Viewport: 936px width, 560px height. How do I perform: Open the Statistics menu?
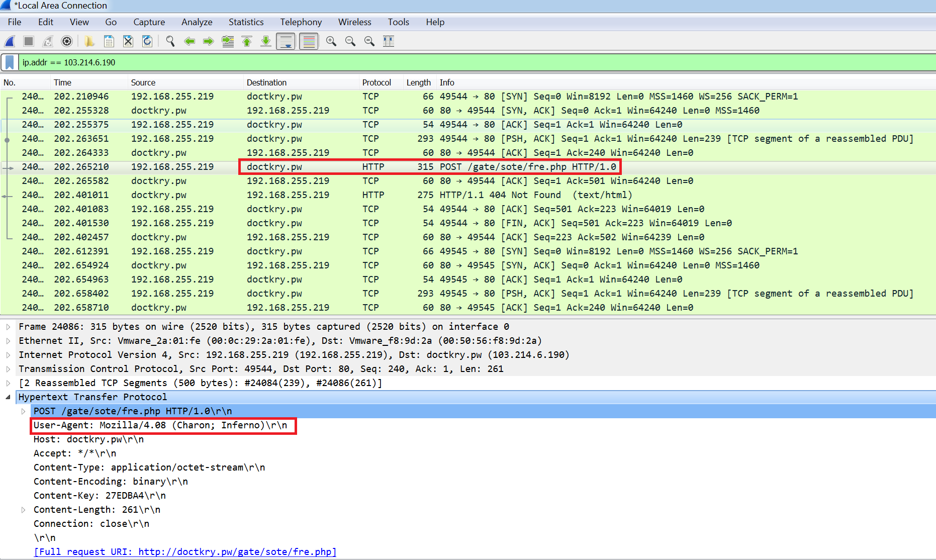pos(246,22)
